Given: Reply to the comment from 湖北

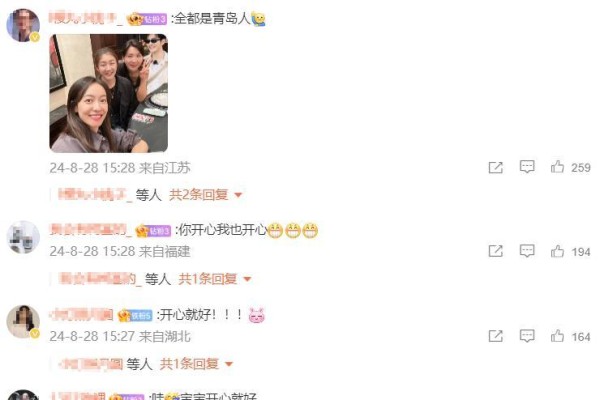Looking at the screenshot, I should [527, 336].
